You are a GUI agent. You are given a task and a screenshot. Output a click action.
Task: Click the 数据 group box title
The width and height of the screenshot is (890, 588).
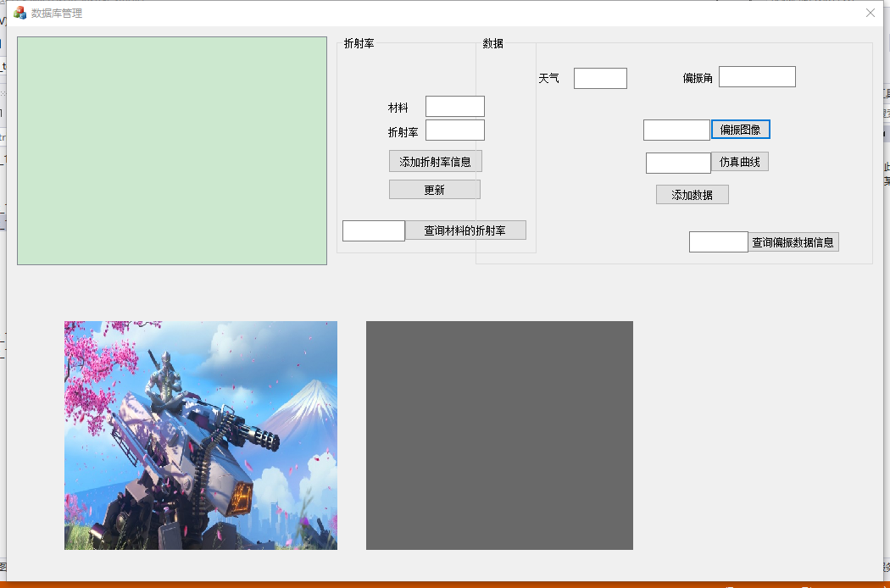[492, 44]
